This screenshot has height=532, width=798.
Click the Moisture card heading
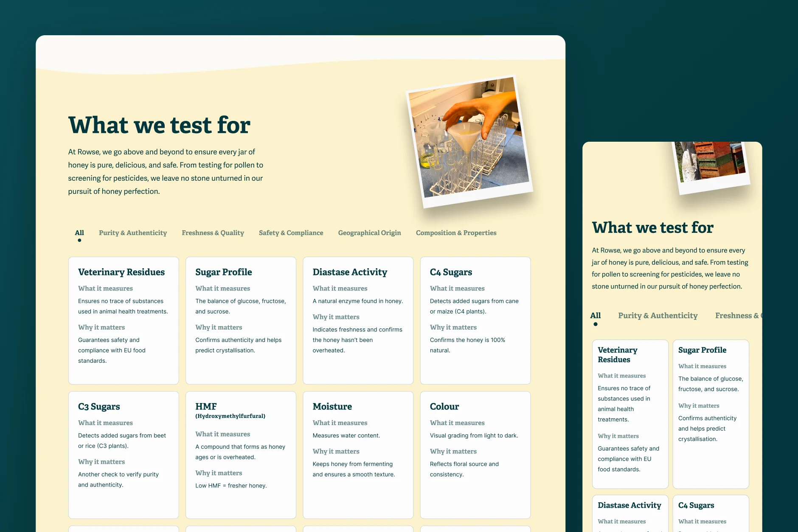pyautogui.click(x=332, y=406)
